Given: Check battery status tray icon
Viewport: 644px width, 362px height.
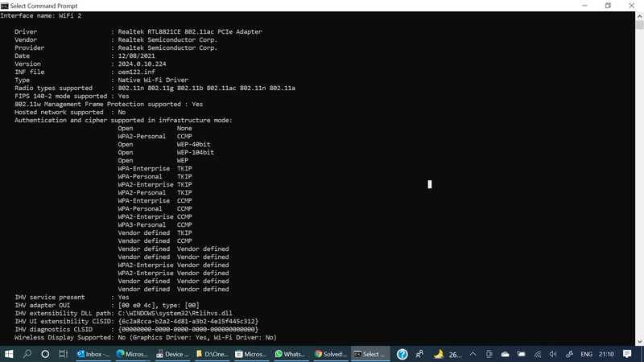Looking at the screenshot, I should tap(521, 354).
